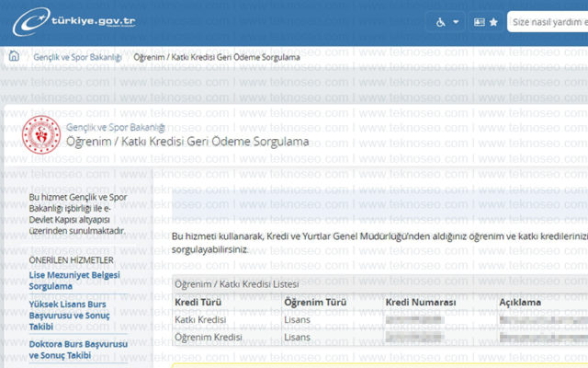Open Doktora Burs Başvurusu ve Sonuç Takibi

78,350
